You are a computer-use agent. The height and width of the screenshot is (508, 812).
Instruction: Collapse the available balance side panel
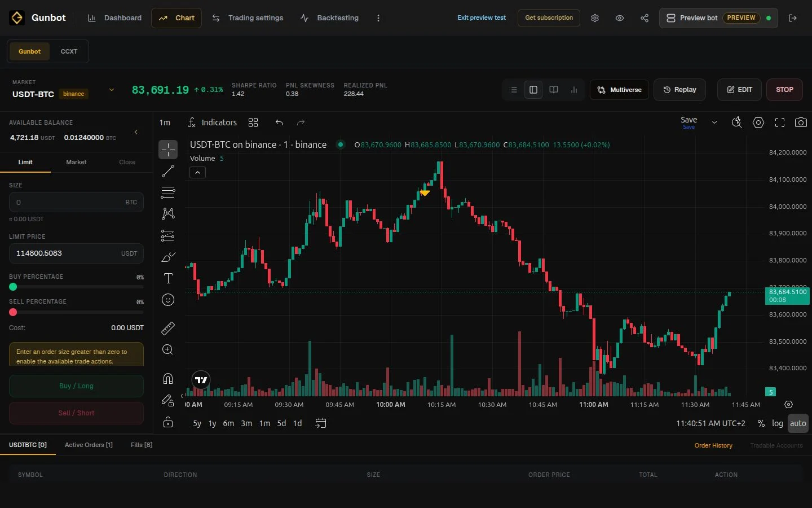click(136, 132)
